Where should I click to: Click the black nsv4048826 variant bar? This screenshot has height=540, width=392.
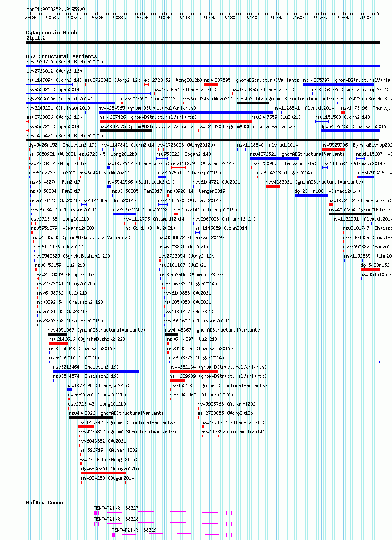91,418
